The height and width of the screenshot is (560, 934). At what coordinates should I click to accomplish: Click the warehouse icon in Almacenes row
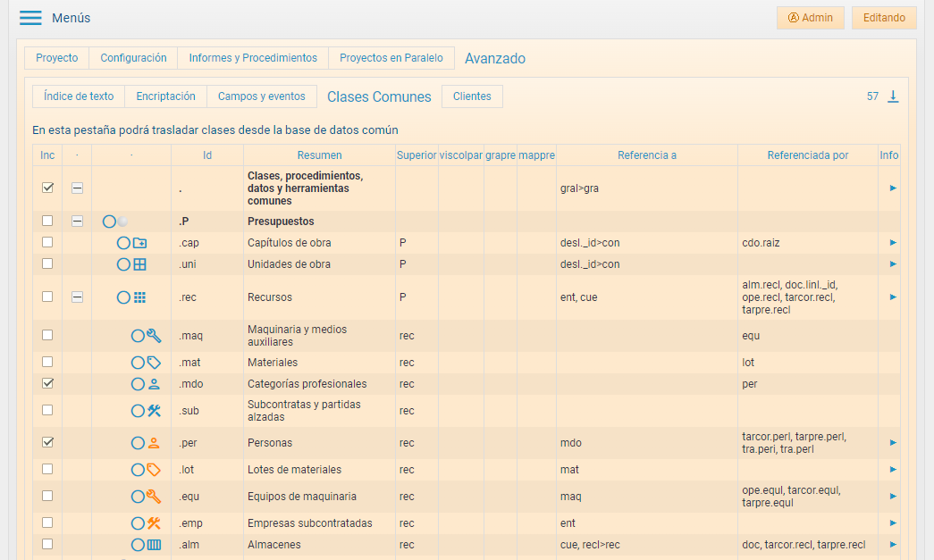click(154, 545)
